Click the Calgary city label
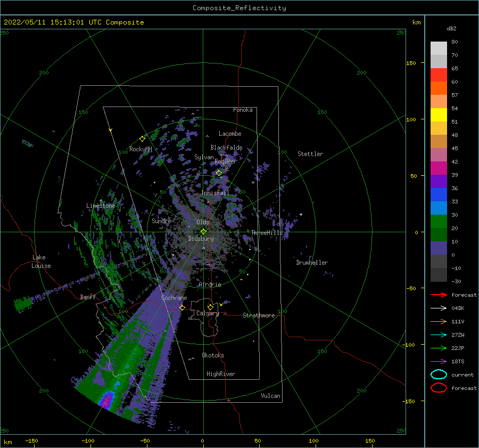Screen dimensions: 479x448 [208, 313]
